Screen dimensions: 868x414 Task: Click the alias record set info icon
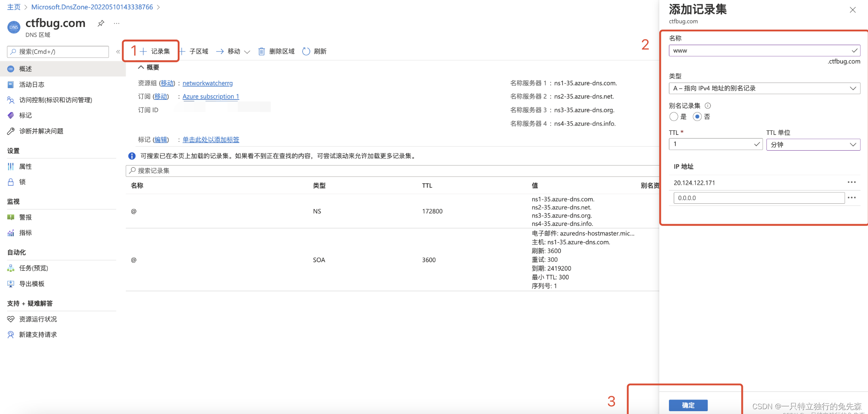[x=708, y=106]
